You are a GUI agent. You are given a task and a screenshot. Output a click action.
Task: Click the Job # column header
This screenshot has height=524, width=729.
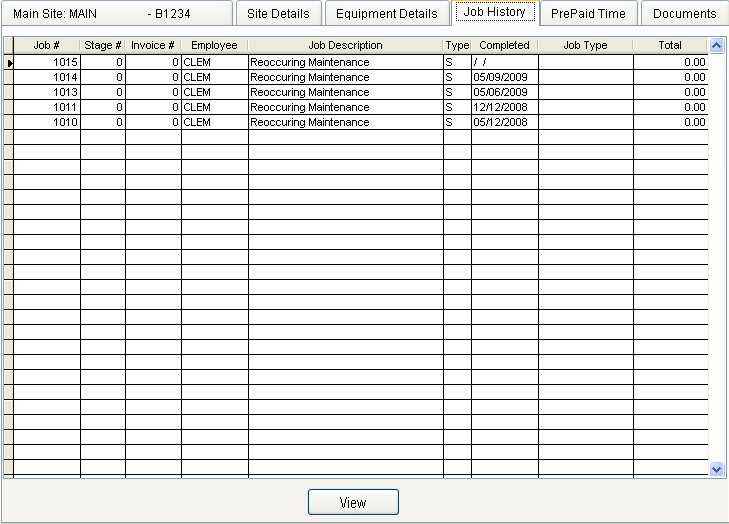coord(47,46)
